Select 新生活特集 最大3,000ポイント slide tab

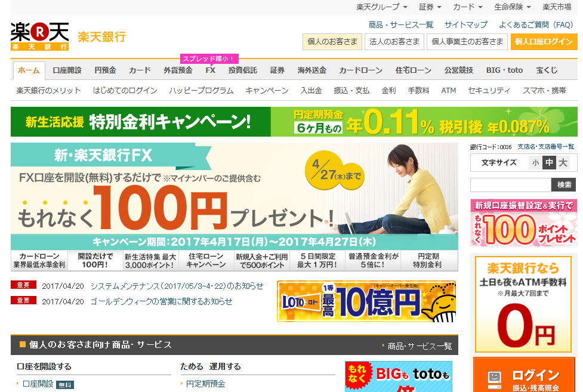coord(150,260)
